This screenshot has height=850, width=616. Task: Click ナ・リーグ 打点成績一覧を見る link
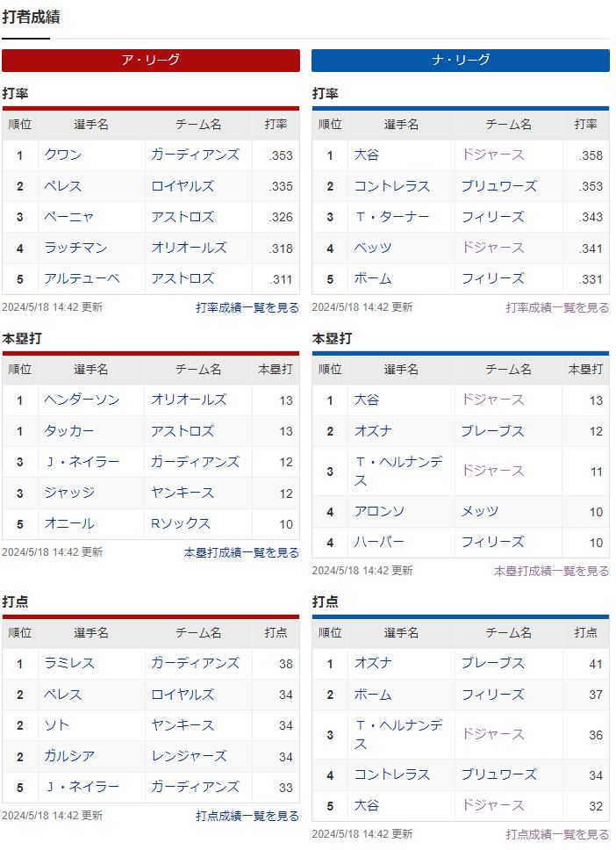556,834
